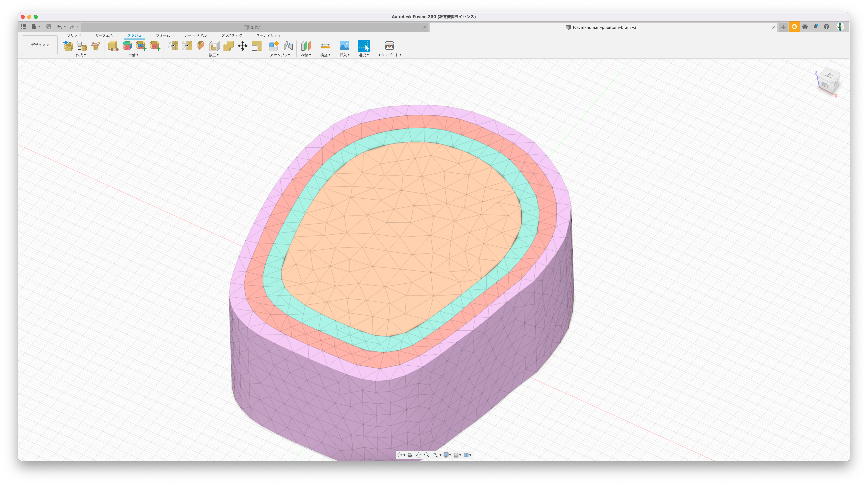Open Display Settings monitor dropdown
The width and height of the screenshot is (868, 485).
(x=447, y=455)
